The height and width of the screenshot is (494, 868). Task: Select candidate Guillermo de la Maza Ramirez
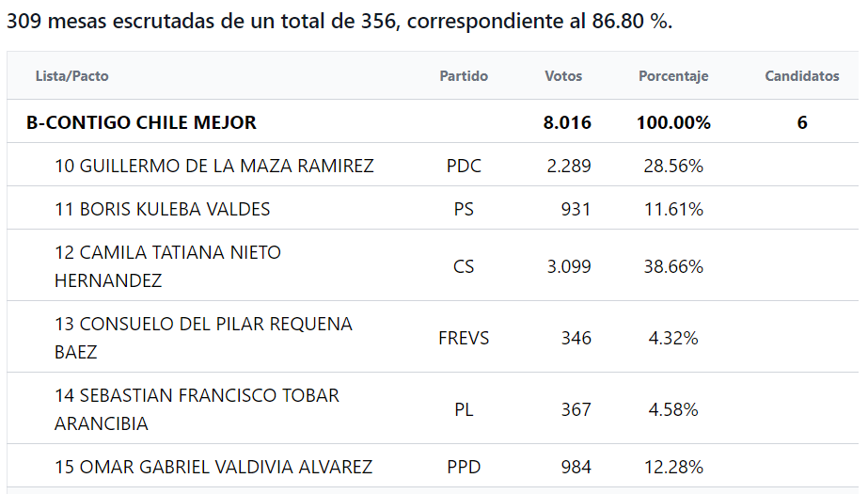[x=214, y=166]
